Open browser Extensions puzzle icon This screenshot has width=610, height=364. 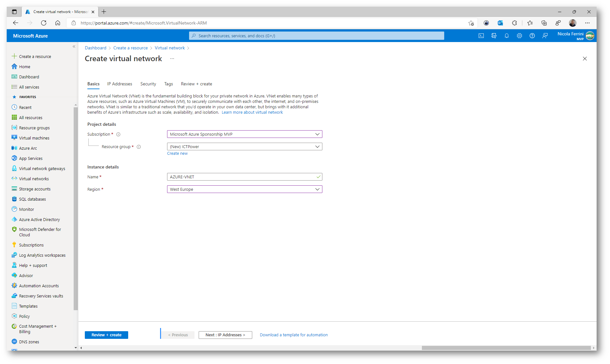[x=514, y=23]
